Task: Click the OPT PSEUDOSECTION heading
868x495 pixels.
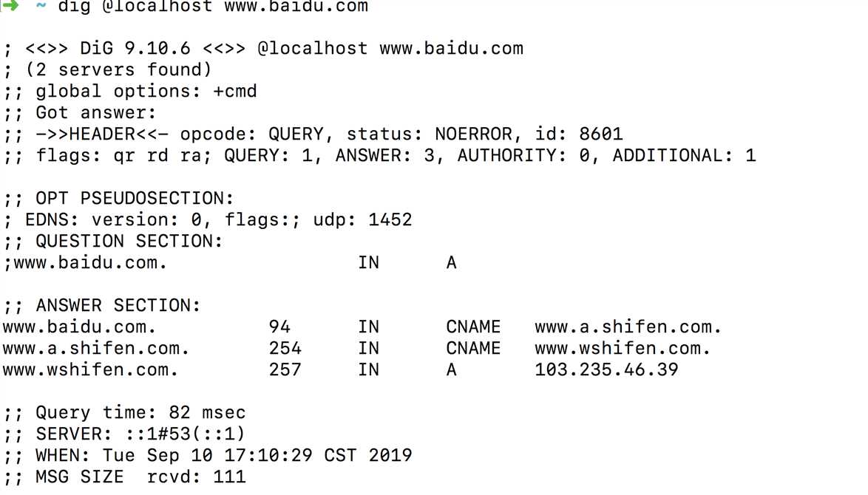Action: pyautogui.click(x=135, y=199)
